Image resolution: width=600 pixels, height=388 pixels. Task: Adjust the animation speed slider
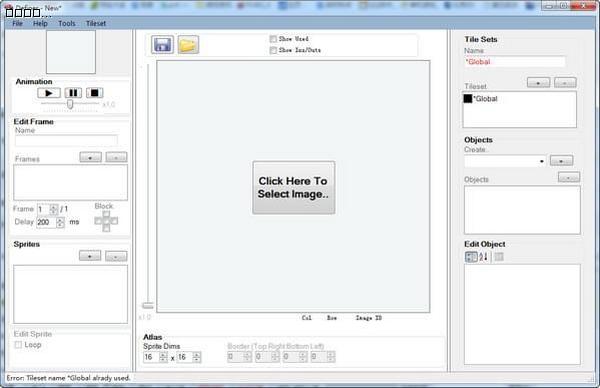[70, 104]
